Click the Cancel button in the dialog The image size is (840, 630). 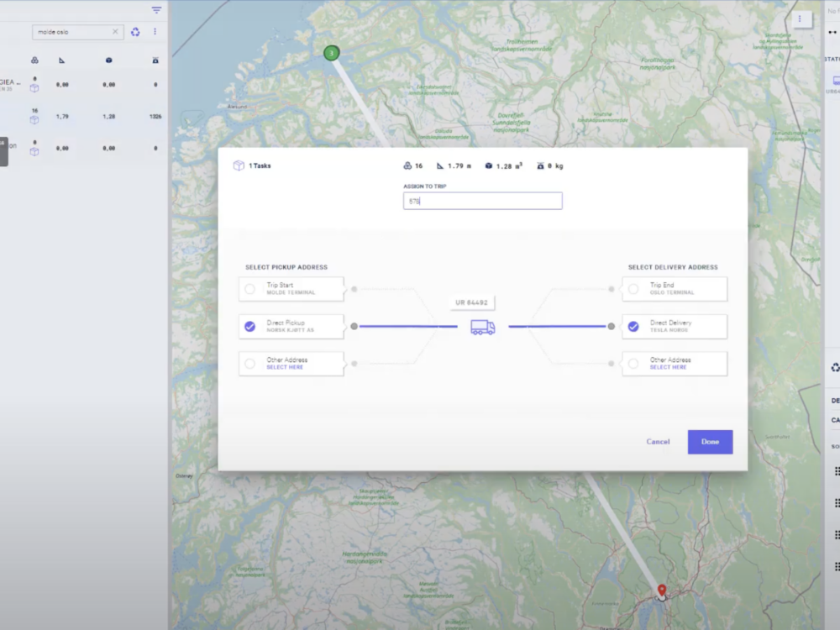tap(658, 442)
